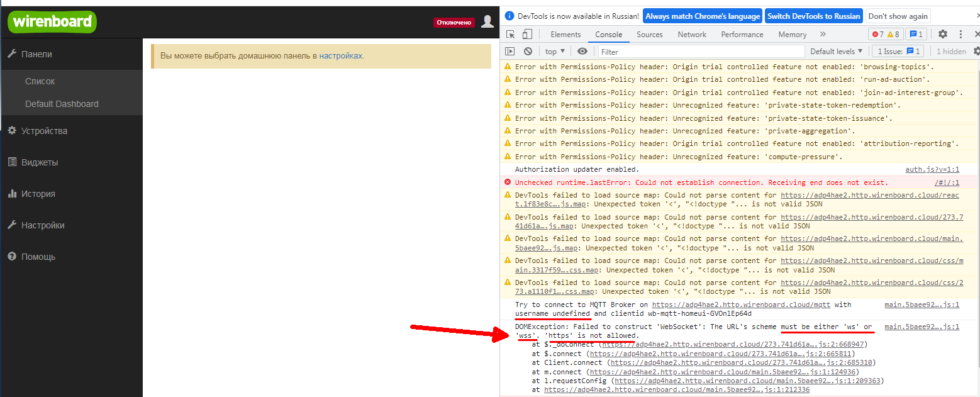
Task: Toggle the device toolbar icon
Action: (527, 35)
